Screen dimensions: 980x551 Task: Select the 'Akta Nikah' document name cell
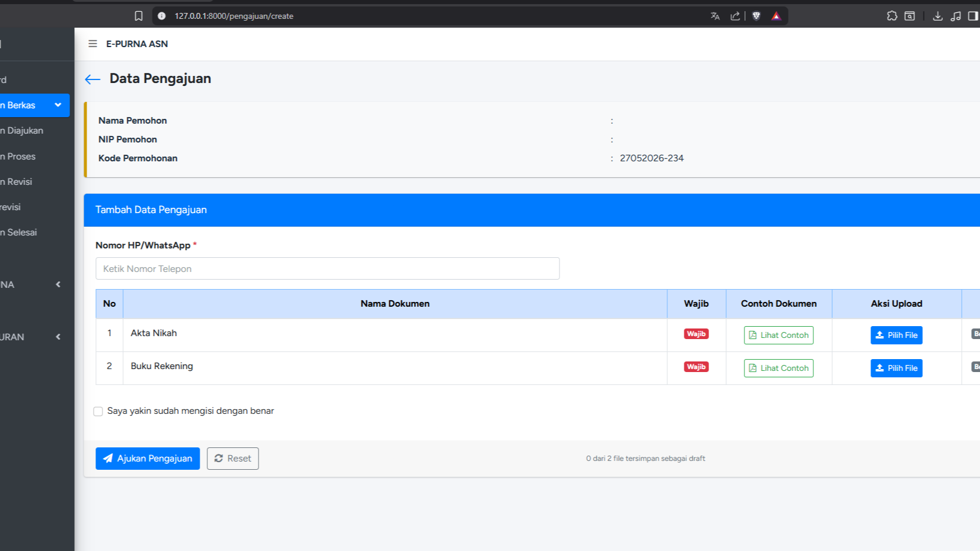tap(395, 335)
